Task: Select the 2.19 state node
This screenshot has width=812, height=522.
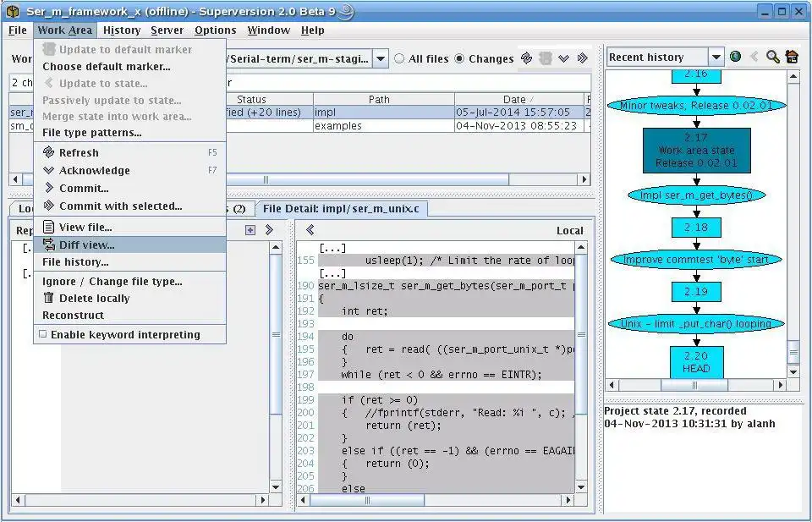Action: [696, 292]
